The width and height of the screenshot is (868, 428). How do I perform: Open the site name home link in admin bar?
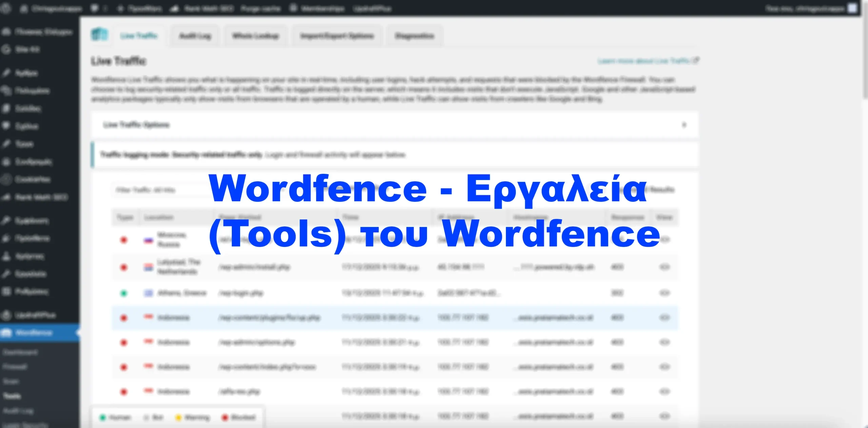51,8
